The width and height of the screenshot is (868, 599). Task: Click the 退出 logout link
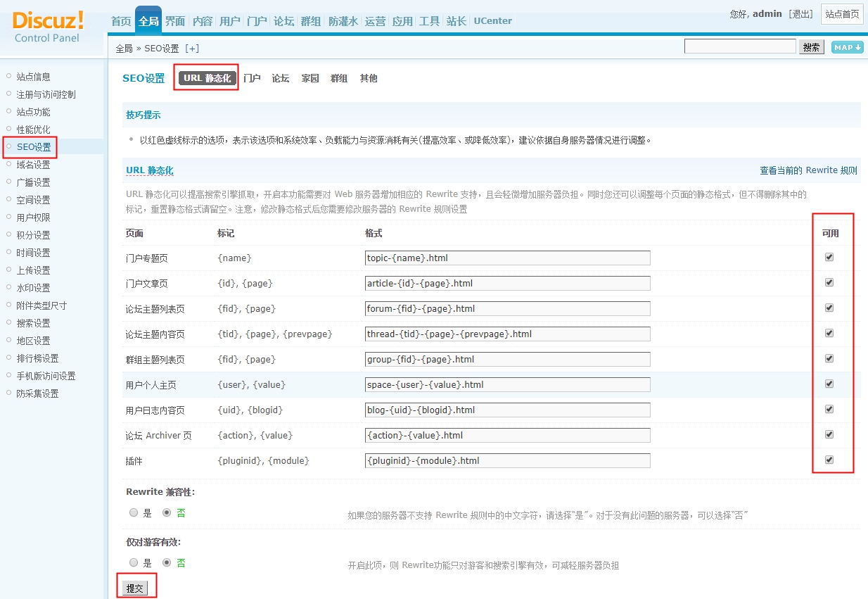(800, 14)
